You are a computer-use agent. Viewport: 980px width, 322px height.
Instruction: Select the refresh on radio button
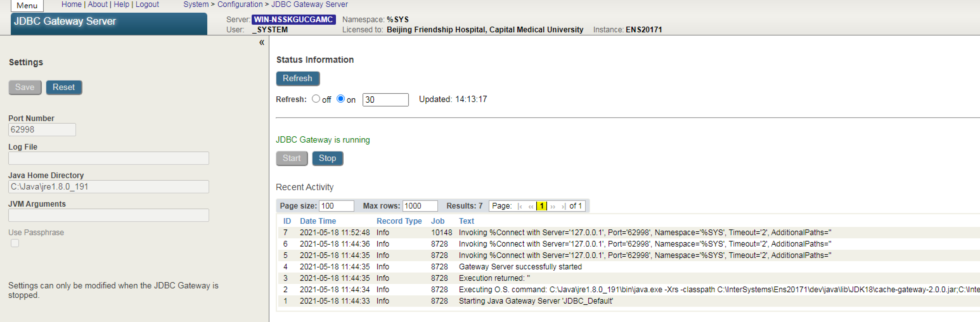click(x=340, y=99)
